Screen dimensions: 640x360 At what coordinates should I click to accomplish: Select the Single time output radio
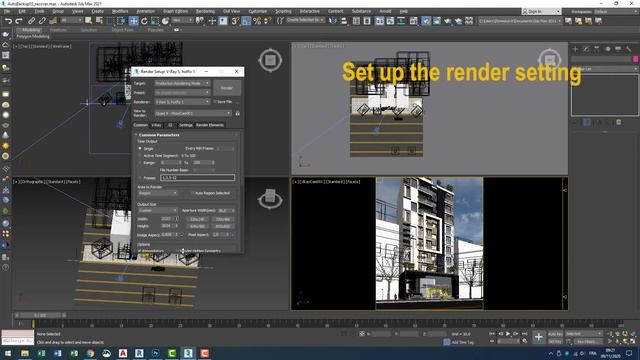point(140,149)
